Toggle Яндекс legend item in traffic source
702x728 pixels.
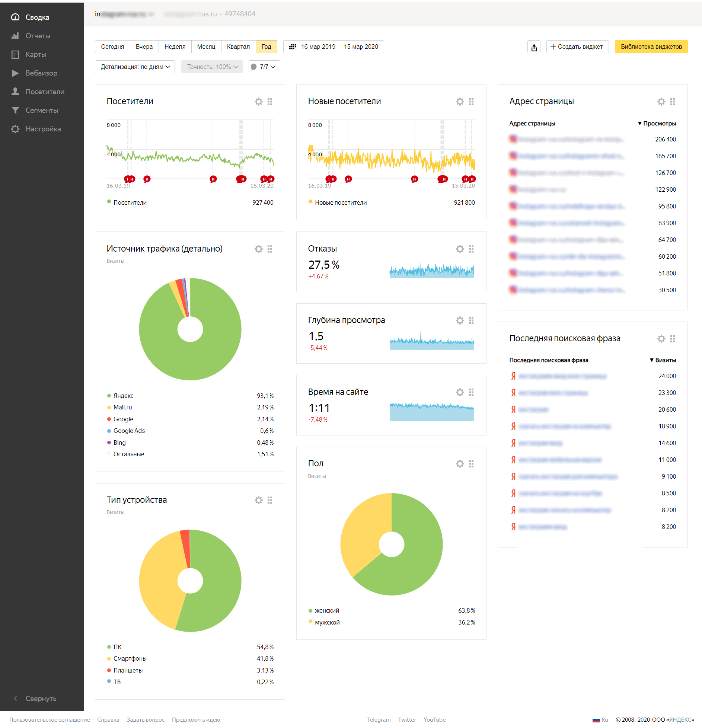pyautogui.click(x=123, y=396)
